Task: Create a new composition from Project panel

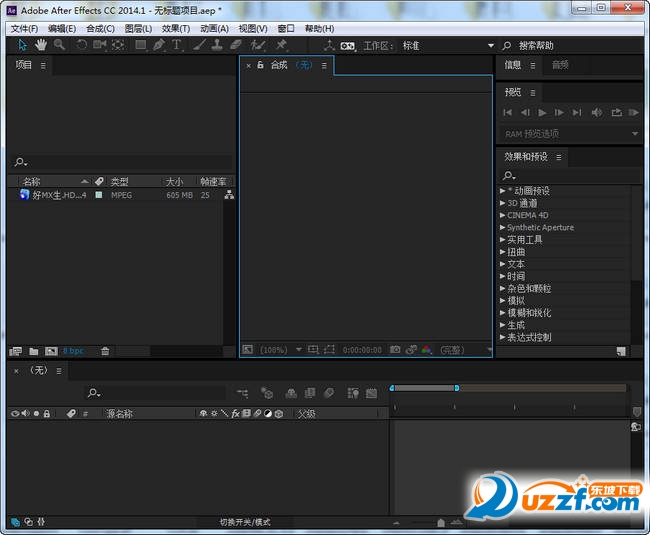Action: (x=51, y=351)
